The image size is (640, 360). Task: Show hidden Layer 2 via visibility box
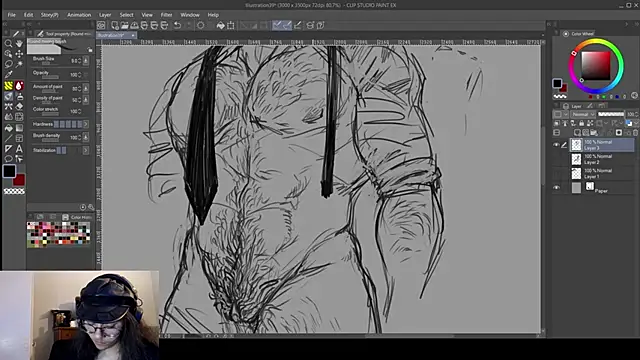556,159
